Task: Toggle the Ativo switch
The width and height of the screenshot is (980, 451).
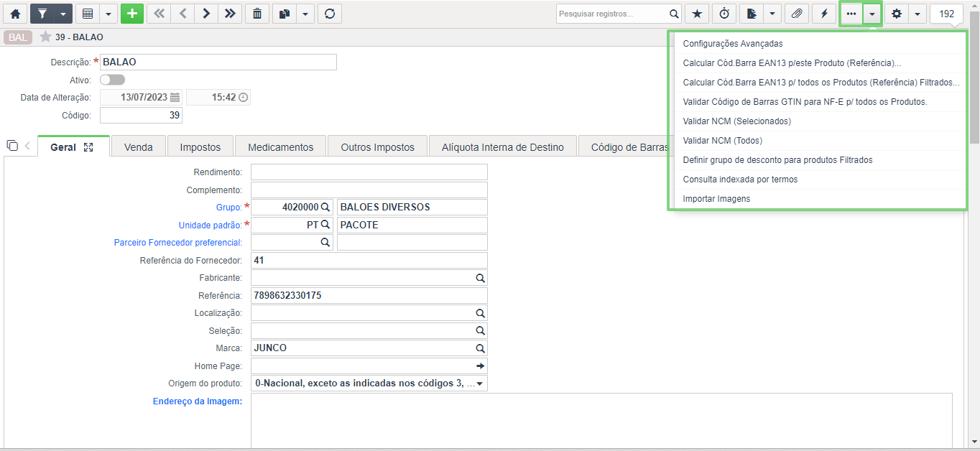Action: (112, 80)
